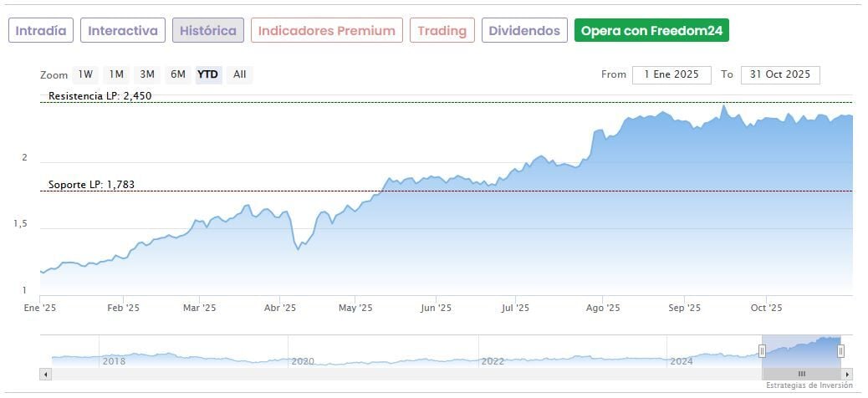Image resolution: width=868 pixels, height=398 pixels.
Task: Select the 3M zoom range
Action: [147, 74]
